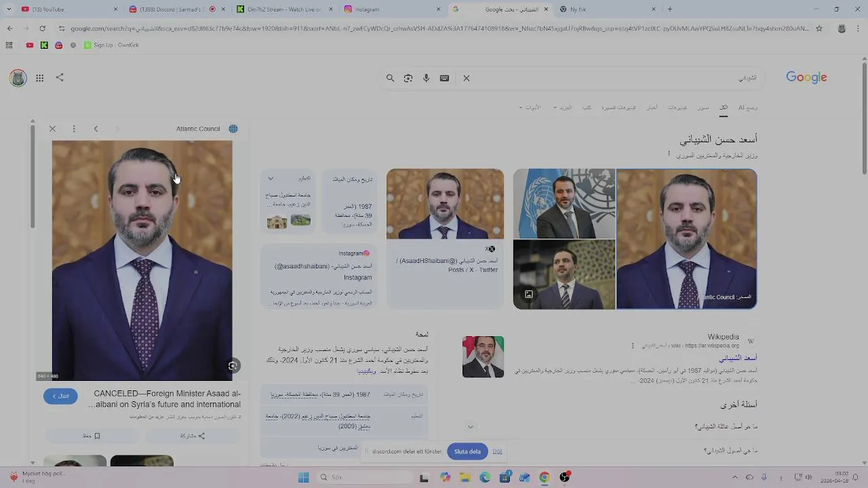Click the حفظ save button
Screen dimensions: 868x488
coord(92,436)
